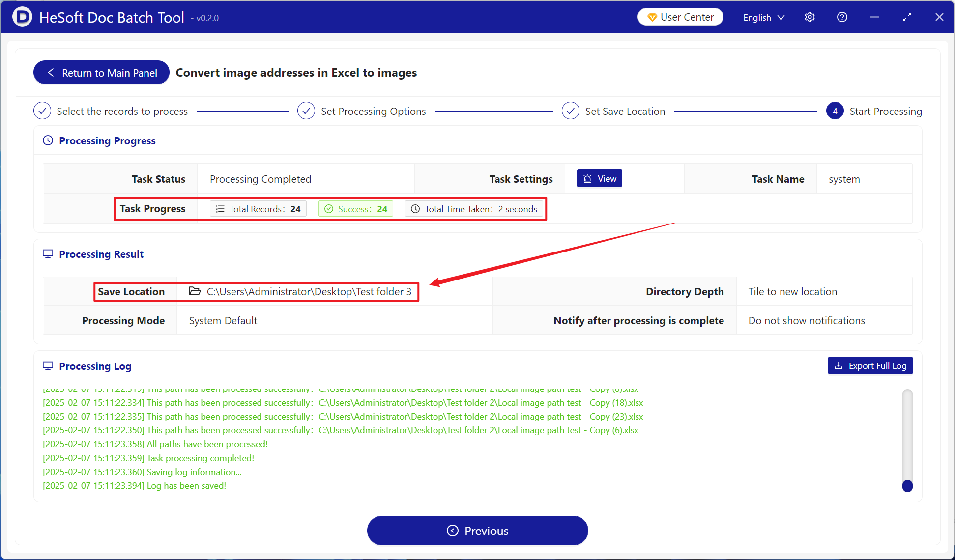Click the Total Time Taken 2 seconds badge
This screenshot has width=955, height=560.
pyautogui.click(x=474, y=209)
